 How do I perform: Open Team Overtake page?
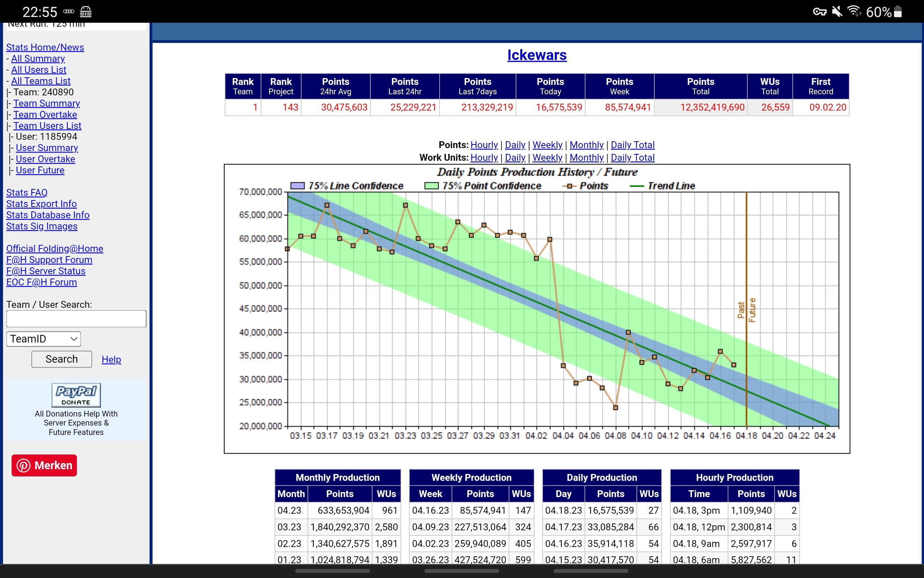(x=45, y=115)
